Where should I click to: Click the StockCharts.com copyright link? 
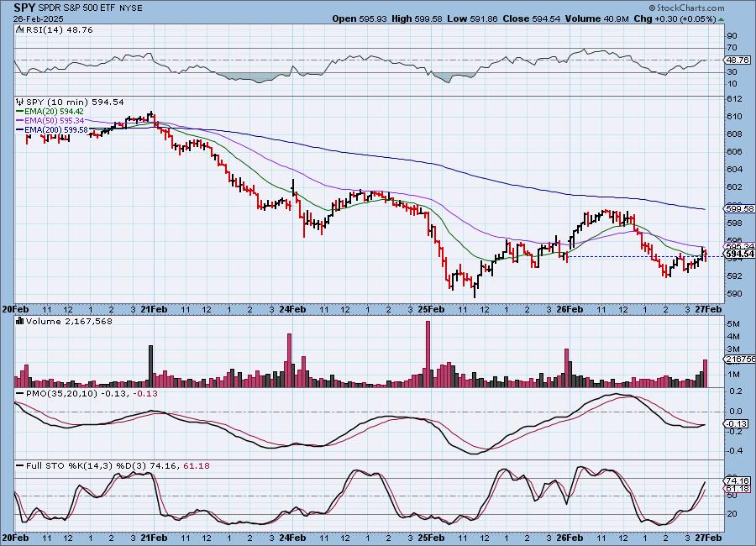(686, 8)
